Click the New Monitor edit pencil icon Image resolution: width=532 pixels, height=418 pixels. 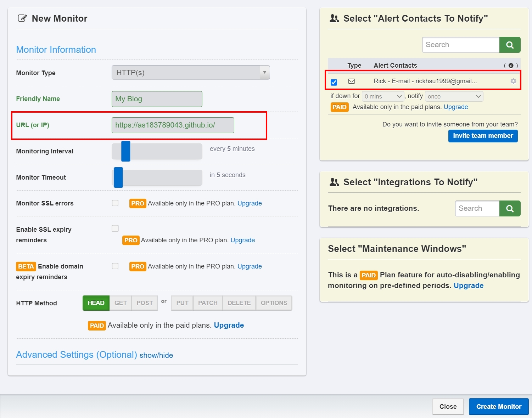(22, 18)
